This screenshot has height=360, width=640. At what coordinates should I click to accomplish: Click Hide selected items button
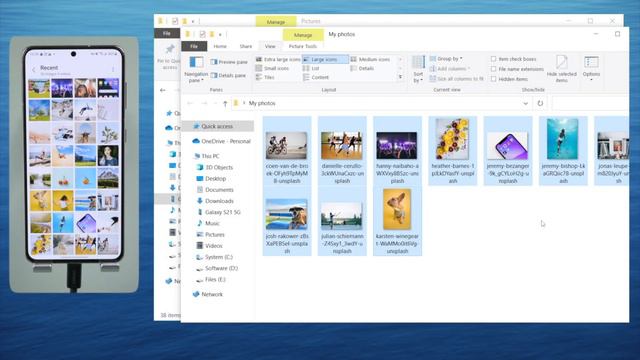(x=562, y=69)
